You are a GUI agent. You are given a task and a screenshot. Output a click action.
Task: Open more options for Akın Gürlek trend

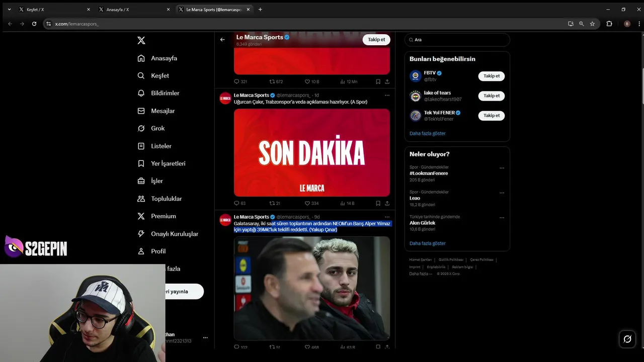[502, 218]
